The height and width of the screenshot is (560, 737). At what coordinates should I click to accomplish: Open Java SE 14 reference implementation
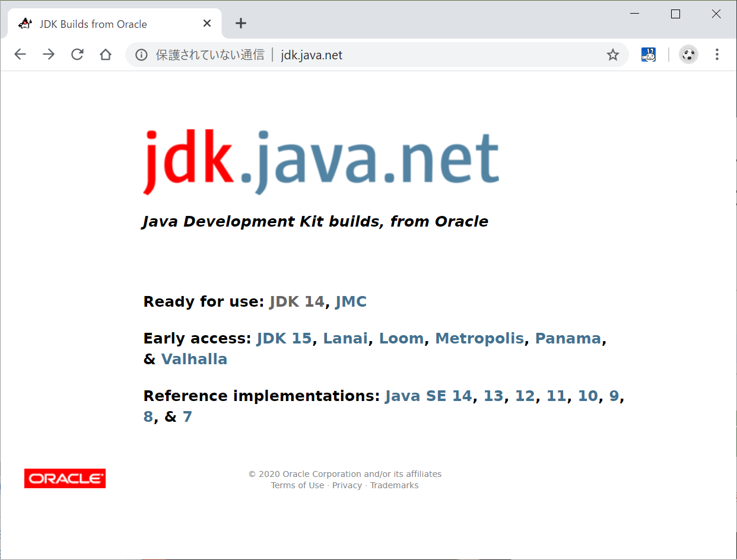(x=428, y=396)
